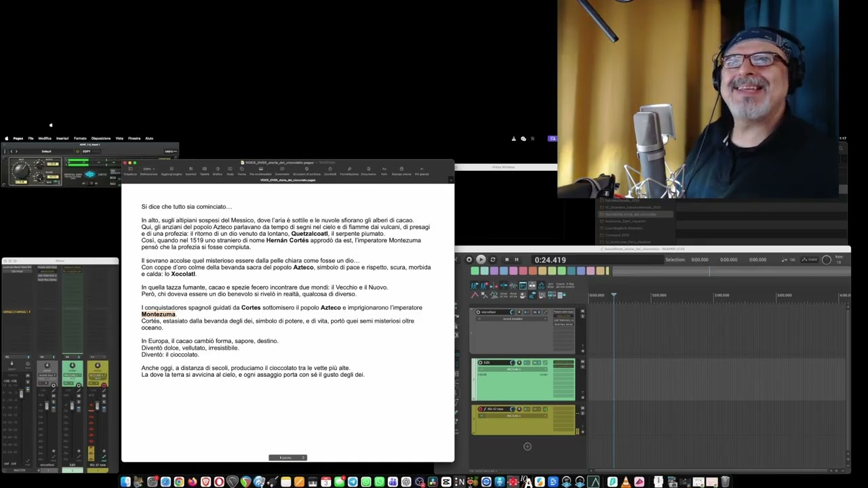
Task: Click the large input knob on the plugin
Action: (x=22, y=171)
